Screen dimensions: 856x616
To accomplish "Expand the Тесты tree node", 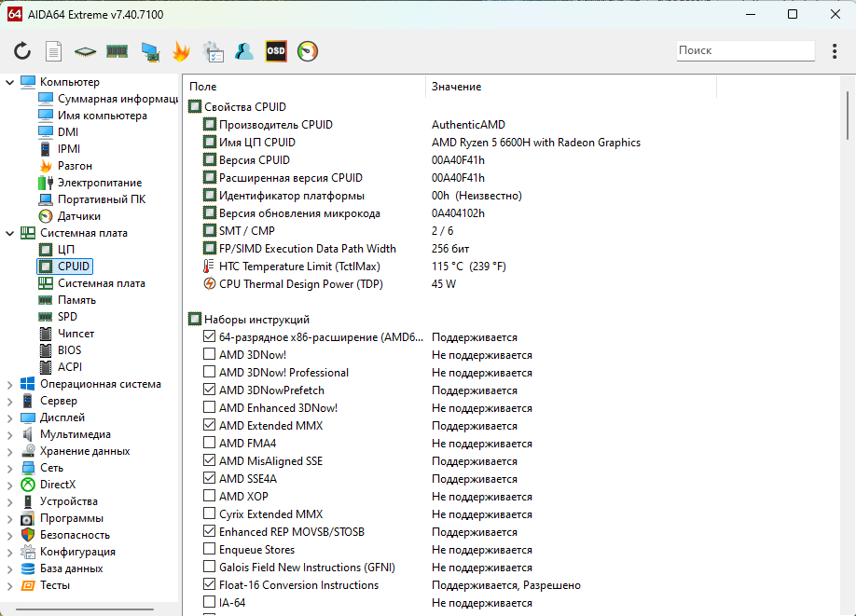I will [10, 585].
